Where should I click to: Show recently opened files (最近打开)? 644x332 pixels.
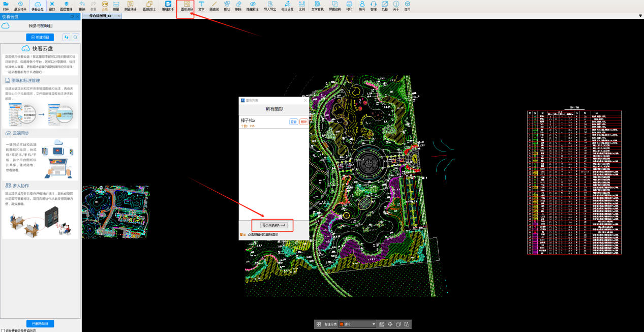20,6
